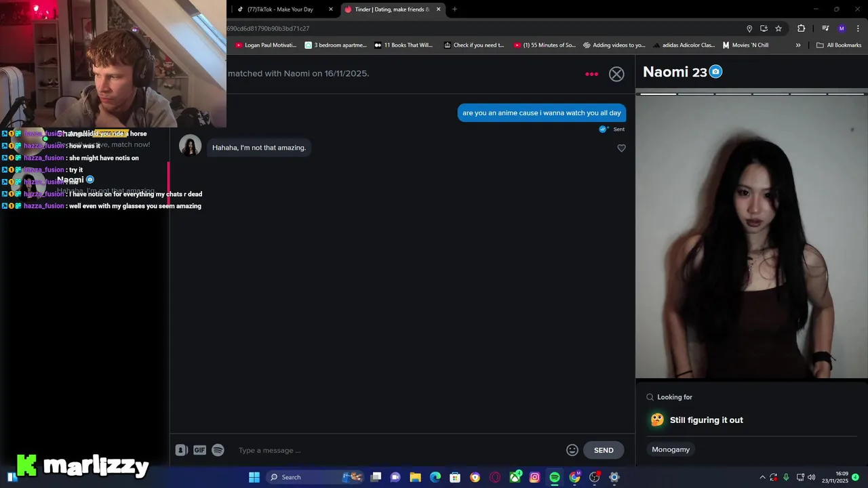Show hidden system tray icons chevron

[x=762, y=477]
